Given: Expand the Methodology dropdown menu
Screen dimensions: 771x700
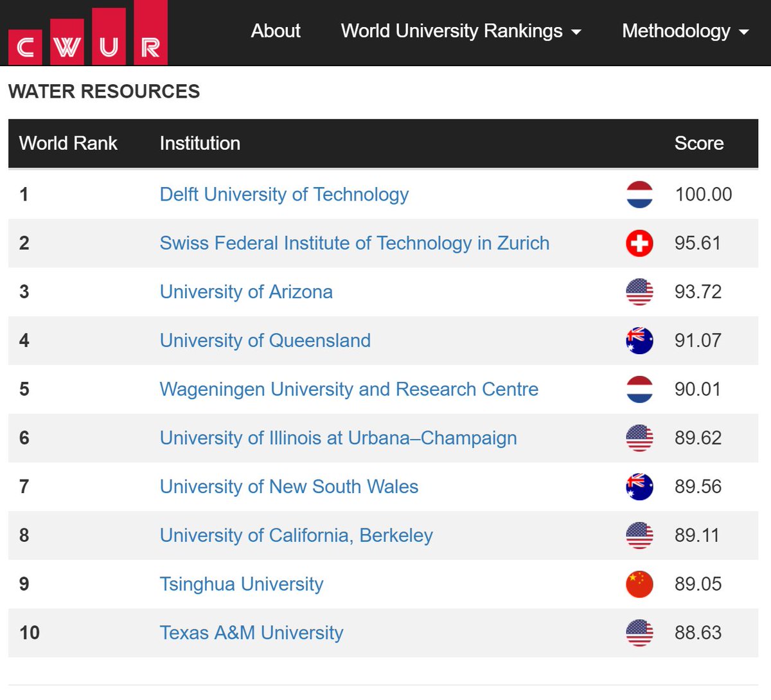Looking at the screenshot, I should pos(686,31).
